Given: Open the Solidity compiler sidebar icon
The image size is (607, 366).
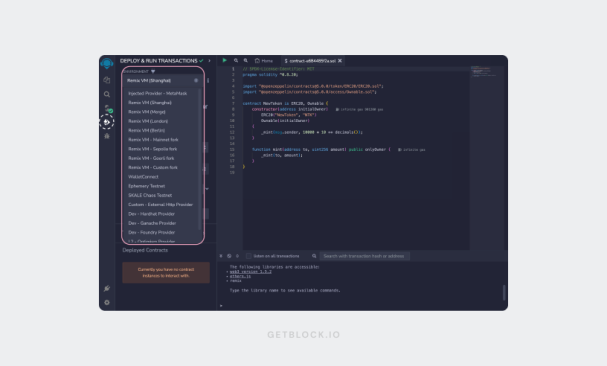Looking at the screenshot, I should coord(108,109).
